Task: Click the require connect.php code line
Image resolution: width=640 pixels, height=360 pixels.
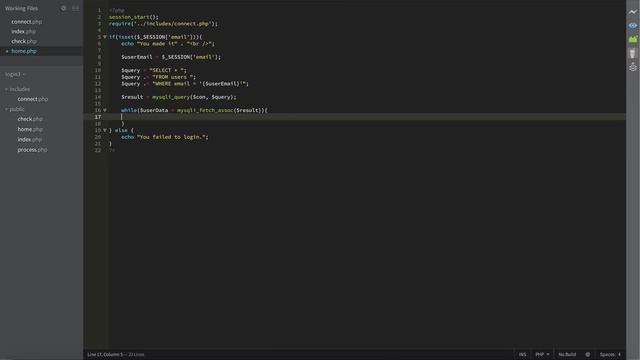Action: pos(163,24)
